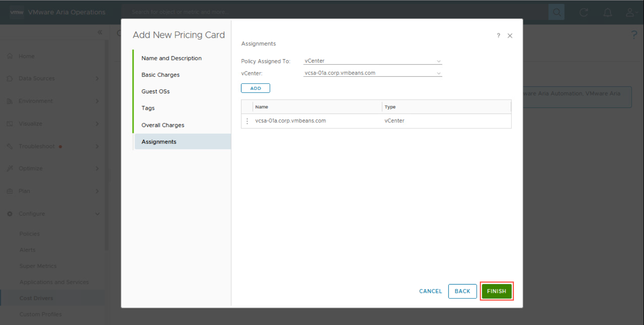
Task: Collapse the left navigation panel
Action: click(x=100, y=32)
